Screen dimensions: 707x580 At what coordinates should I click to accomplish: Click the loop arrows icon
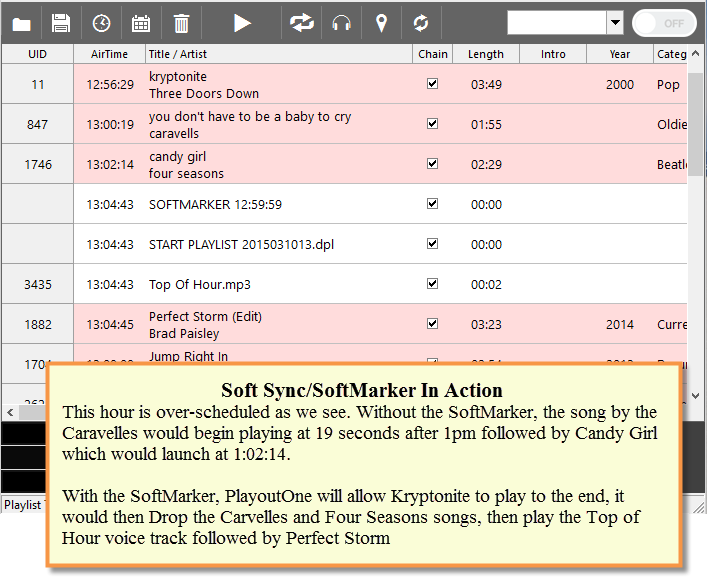coord(302,23)
